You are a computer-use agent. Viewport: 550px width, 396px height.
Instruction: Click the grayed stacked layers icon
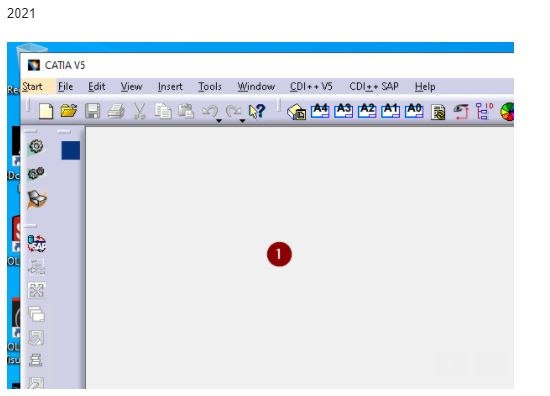coord(36,360)
